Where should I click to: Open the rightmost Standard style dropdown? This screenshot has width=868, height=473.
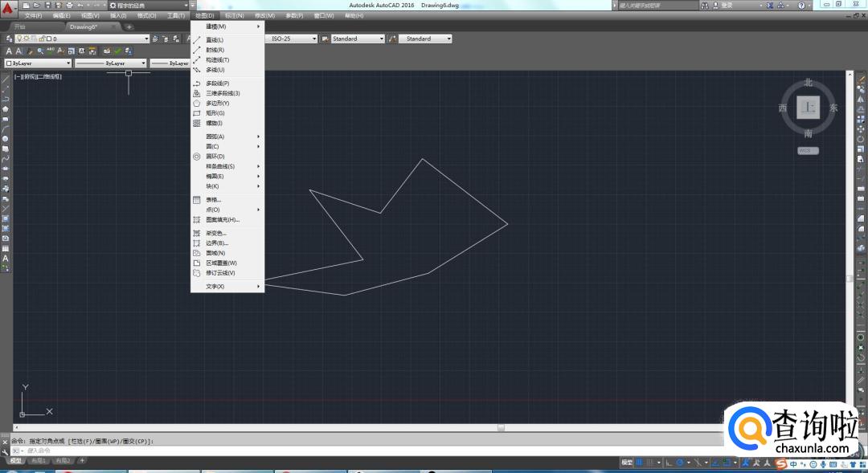coord(425,39)
